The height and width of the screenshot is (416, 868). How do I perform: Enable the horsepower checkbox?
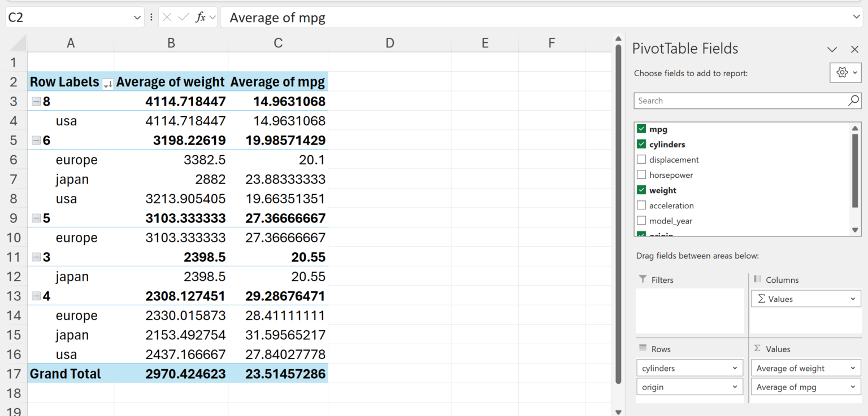click(641, 174)
